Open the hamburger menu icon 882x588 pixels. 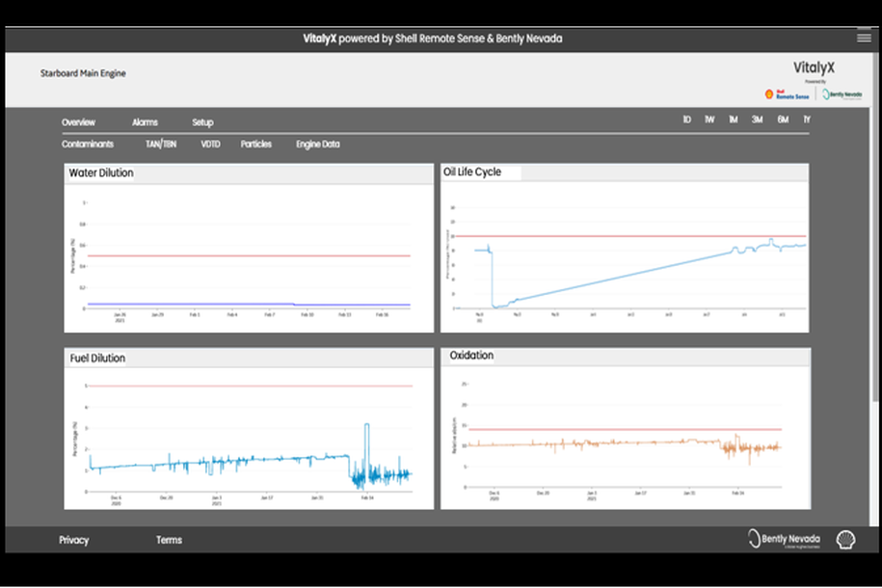[x=864, y=38]
